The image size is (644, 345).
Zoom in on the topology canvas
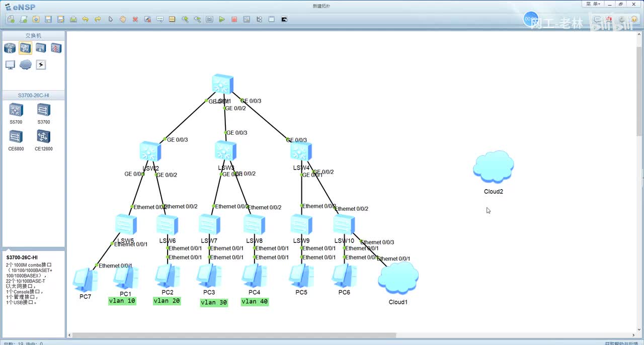click(185, 19)
